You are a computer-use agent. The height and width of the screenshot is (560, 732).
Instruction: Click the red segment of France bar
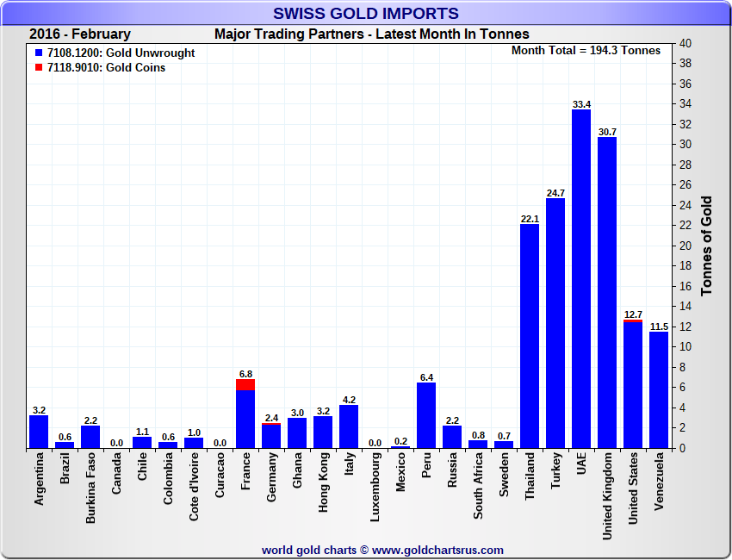point(245,384)
